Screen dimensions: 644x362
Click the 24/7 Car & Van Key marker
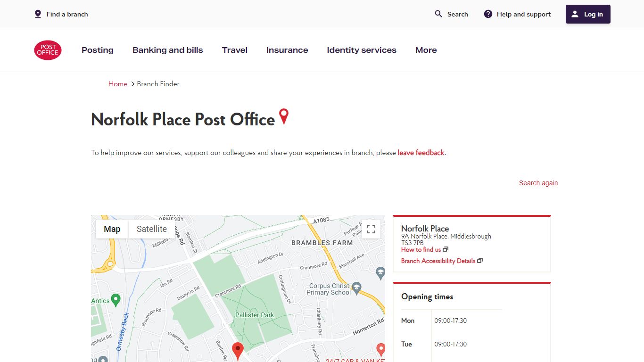381,349
